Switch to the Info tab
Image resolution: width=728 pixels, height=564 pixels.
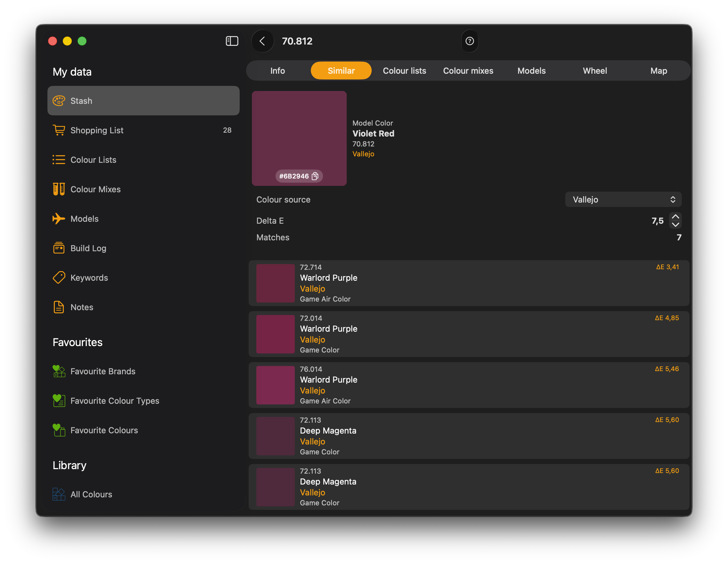tap(278, 71)
